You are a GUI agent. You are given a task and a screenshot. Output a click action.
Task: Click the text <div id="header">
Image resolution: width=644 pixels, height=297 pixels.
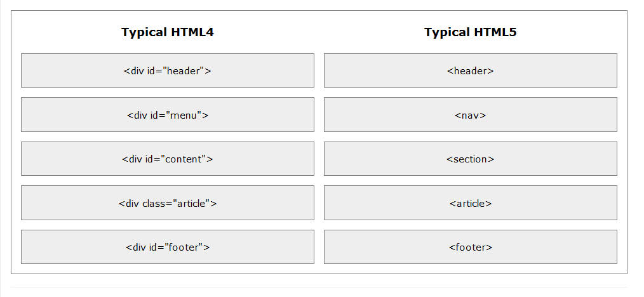coord(168,70)
